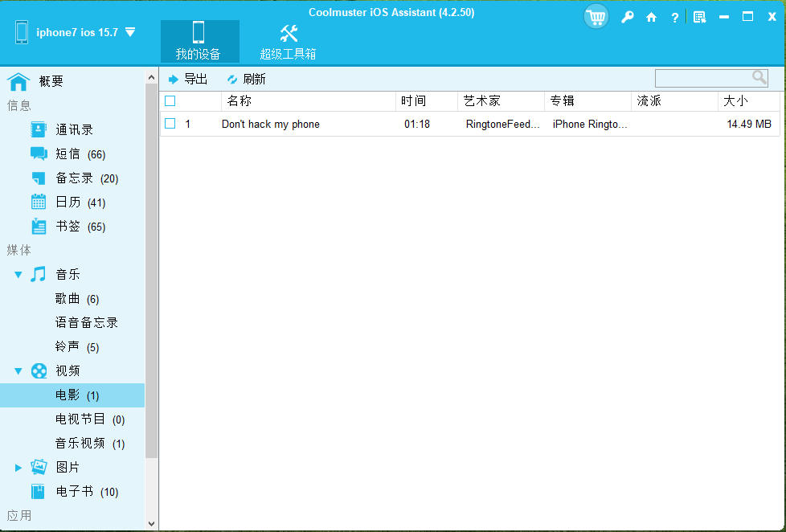Select 语音备忘录 in the sidebar
The width and height of the screenshot is (786, 532).
click(x=87, y=323)
